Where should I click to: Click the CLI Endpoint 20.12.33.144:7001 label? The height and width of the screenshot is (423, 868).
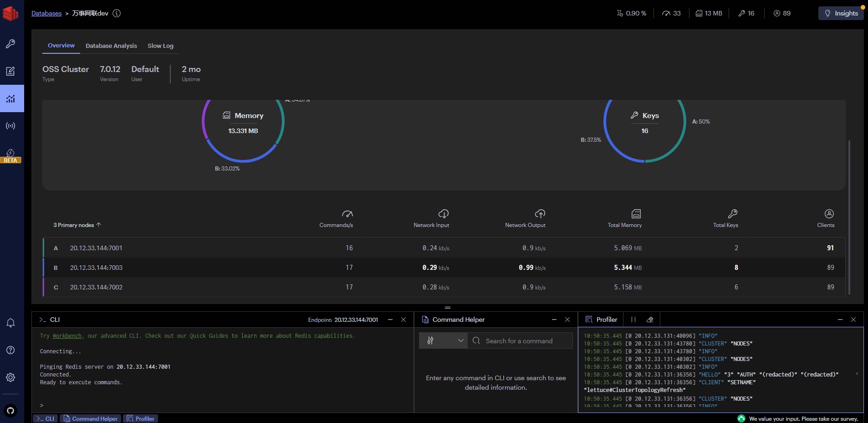point(343,320)
